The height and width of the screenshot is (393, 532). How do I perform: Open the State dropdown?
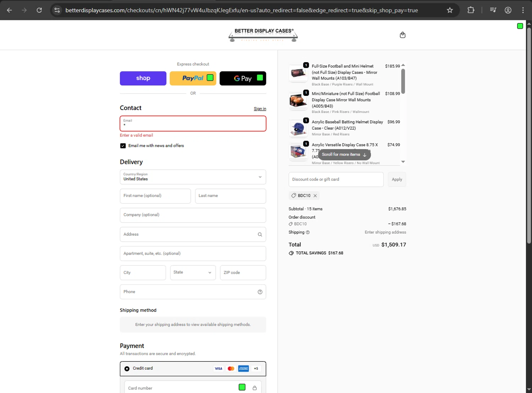193,273
